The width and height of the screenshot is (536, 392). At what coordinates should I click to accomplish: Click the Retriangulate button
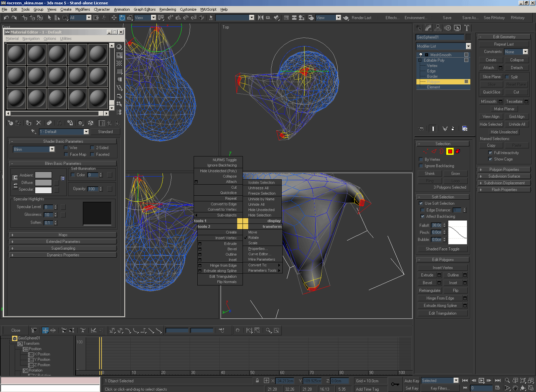pyautogui.click(x=429, y=290)
